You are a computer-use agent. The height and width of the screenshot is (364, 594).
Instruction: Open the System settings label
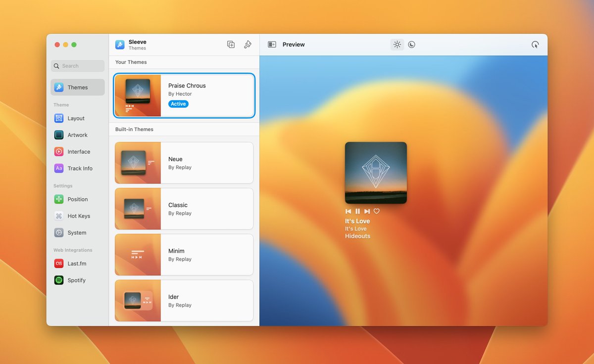tap(77, 233)
